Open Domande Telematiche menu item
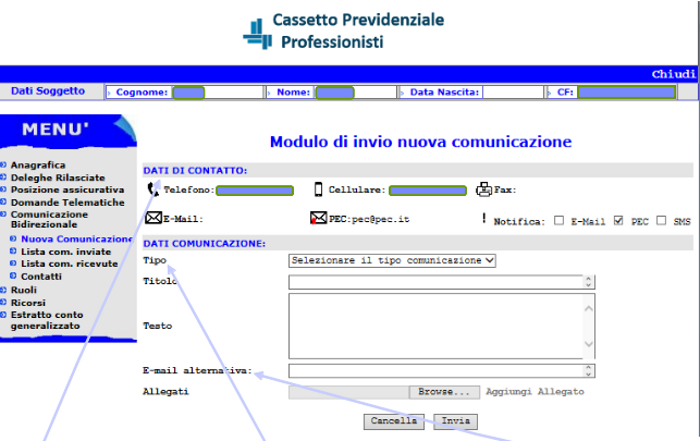The image size is (700, 441). pos(68,202)
